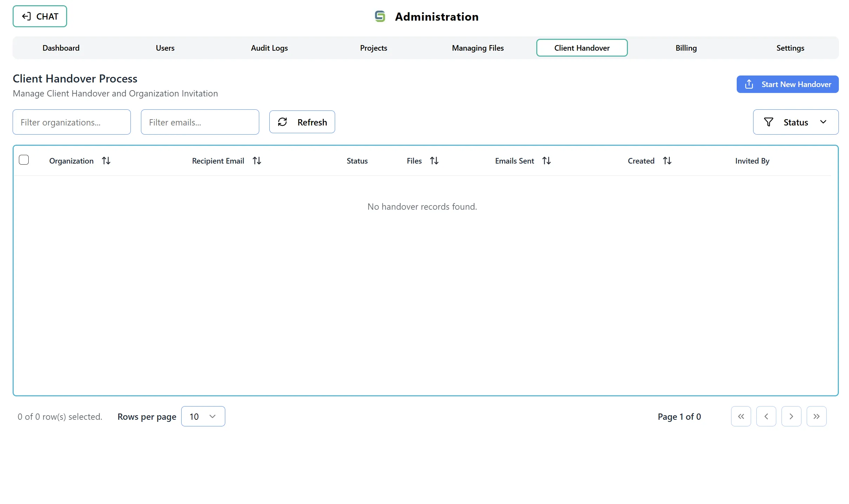
Task: Open the Status filter dropdown
Action: (x=796, y=122)
